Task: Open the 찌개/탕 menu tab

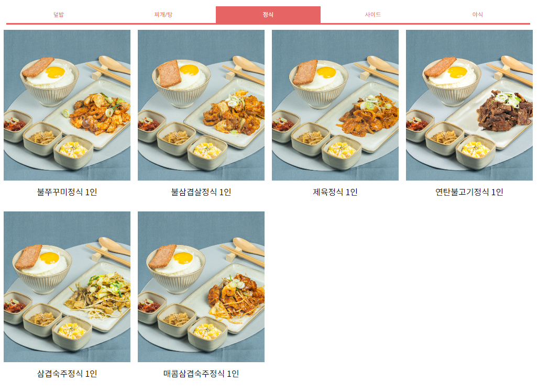Action: click(163, 15)
